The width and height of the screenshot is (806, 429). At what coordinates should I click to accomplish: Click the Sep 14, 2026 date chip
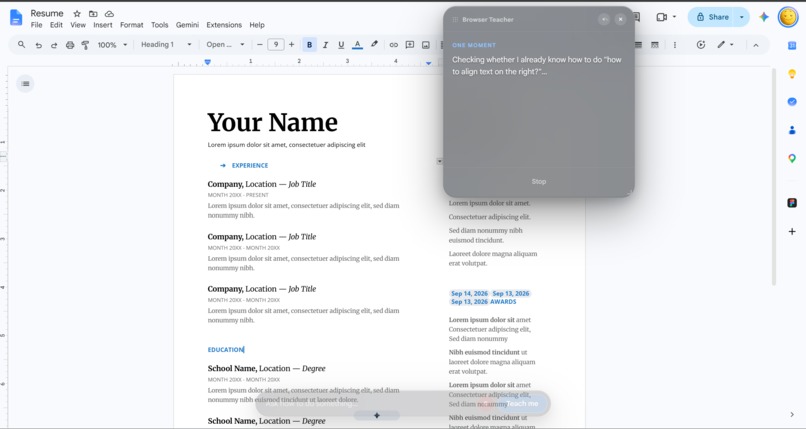[x=469, y=293]
